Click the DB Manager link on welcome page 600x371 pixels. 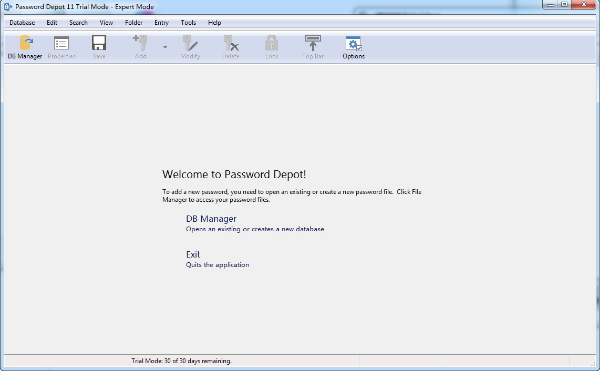211,219
